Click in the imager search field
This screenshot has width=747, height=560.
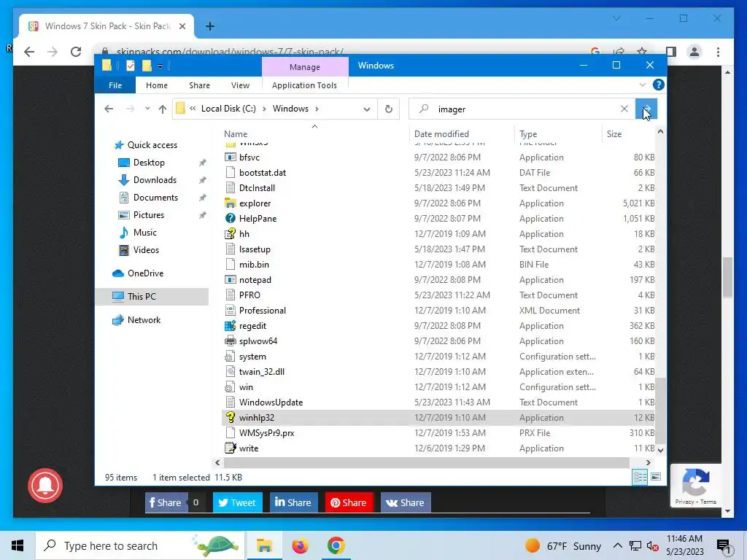click(x=521, y=109)
